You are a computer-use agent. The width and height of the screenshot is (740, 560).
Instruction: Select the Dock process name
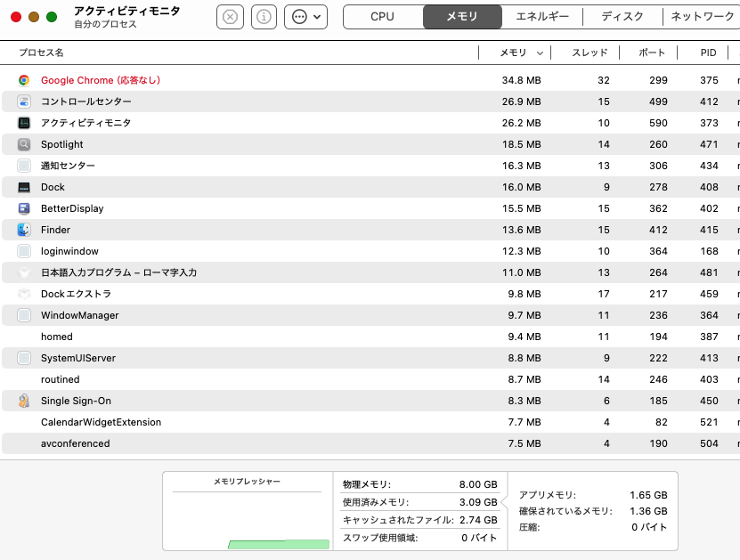pyautogui.click(x=53, y=187)
